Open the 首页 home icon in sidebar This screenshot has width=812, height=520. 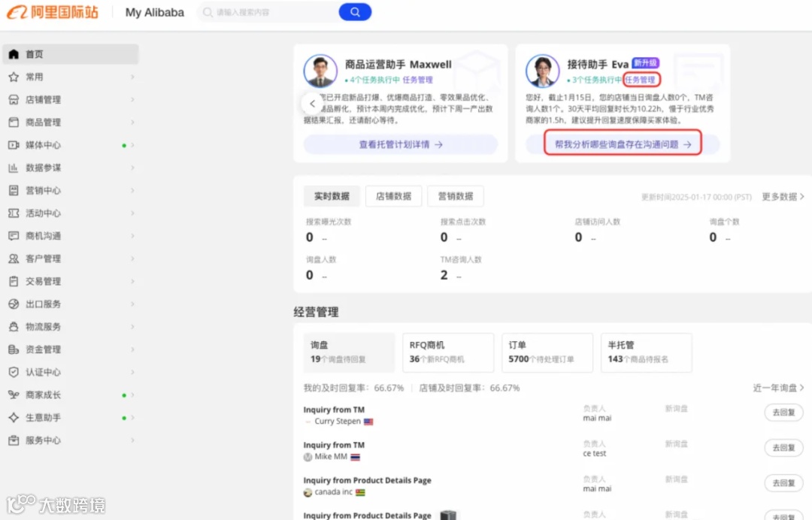pyautogui.click(x=14, y=54)
